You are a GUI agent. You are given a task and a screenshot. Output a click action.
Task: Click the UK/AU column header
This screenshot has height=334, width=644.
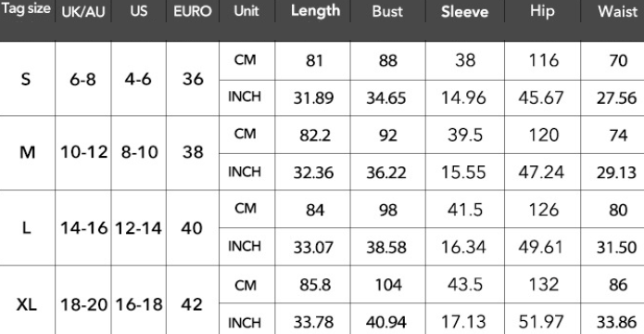(x=83, y=12)
